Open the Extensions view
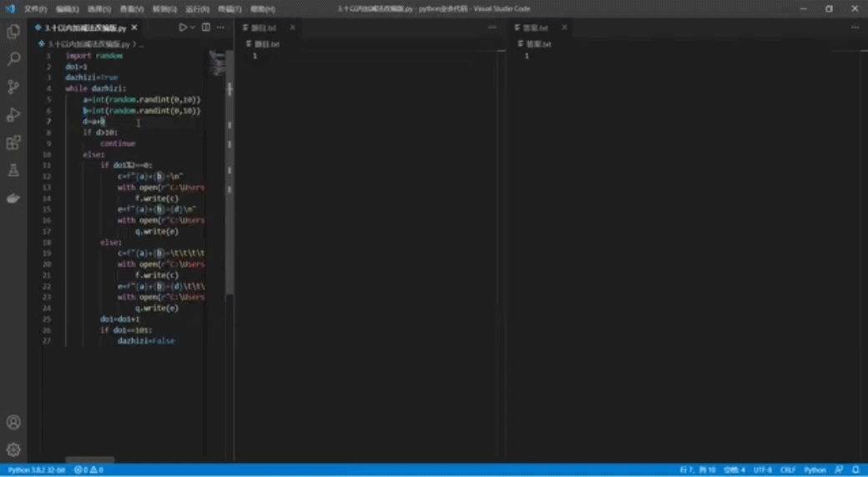868x477 pixels. point(13,143)
